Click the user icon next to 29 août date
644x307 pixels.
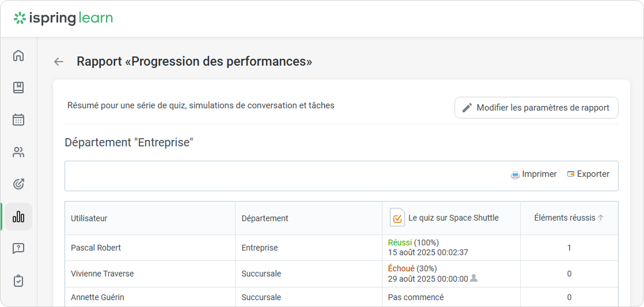[x=474, y=278]
